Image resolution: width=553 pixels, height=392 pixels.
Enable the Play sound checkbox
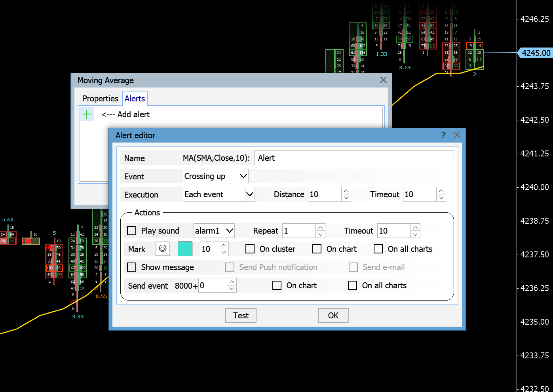132,231
